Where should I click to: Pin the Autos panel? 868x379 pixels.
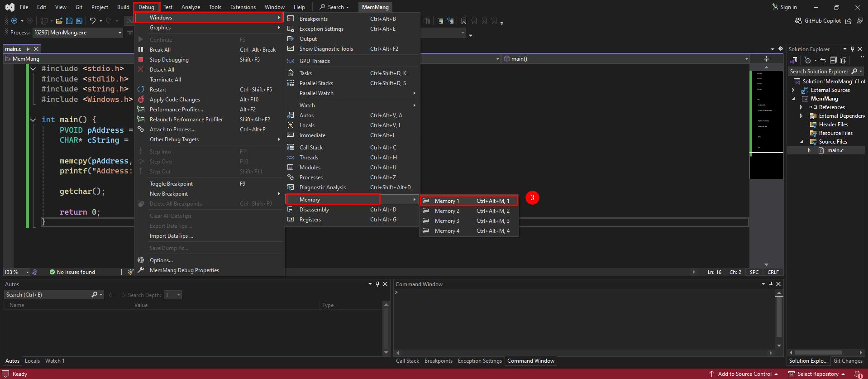coord(377,284)
